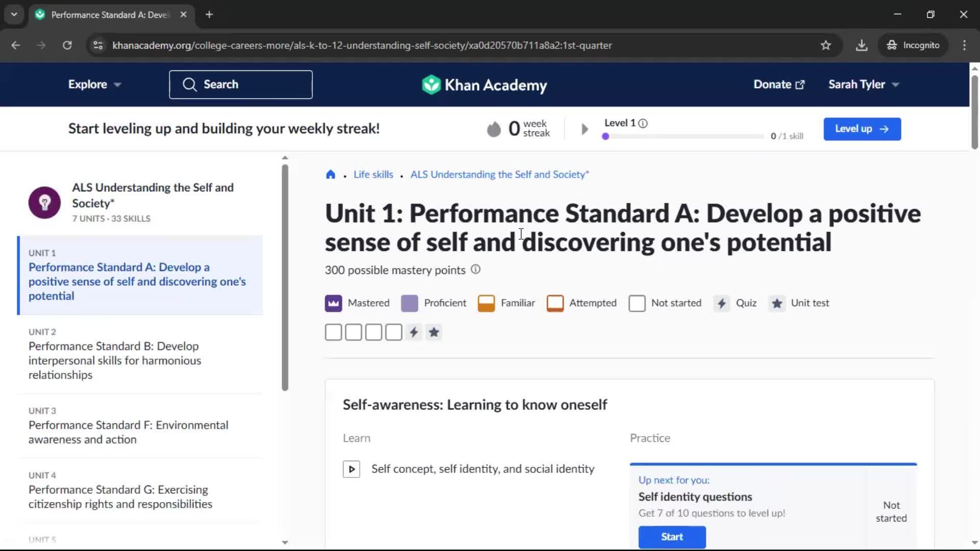The width and height of the screenshot is (980, 551).
Task: Click the '0 /1 skill' text
Action: (787, 136)
